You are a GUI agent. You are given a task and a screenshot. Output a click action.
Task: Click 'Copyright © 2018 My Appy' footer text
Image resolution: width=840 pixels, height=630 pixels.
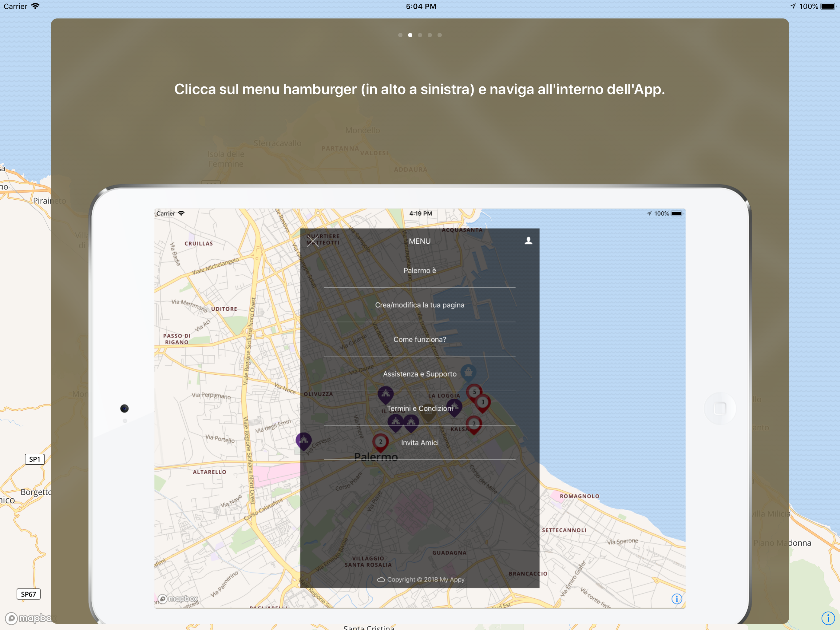click(x=426, y=580)
